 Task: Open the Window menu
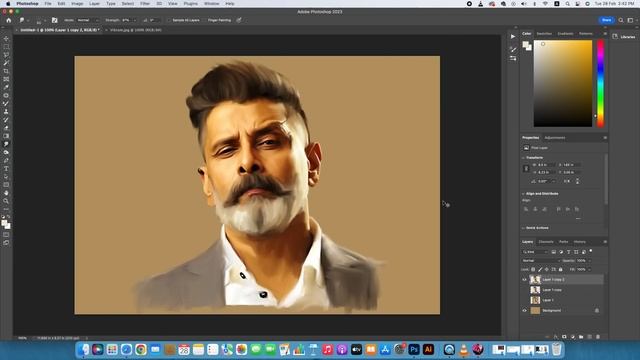(211, 4)
